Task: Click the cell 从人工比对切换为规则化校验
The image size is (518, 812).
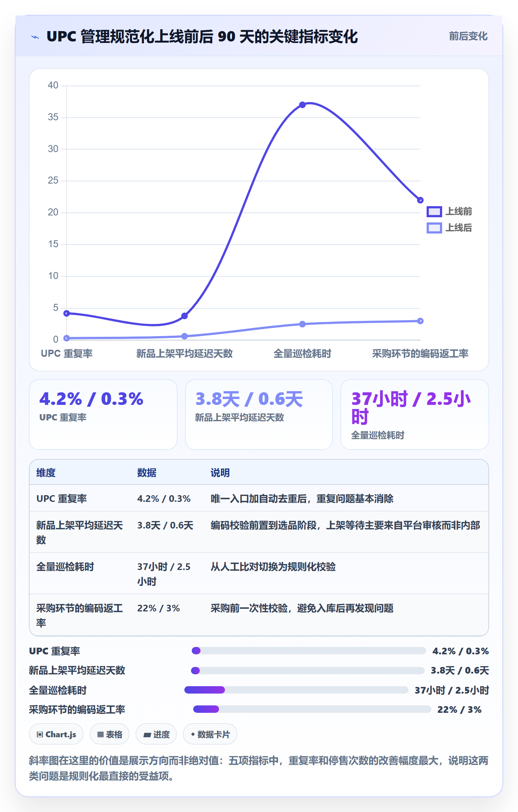Action: point(273,567)
